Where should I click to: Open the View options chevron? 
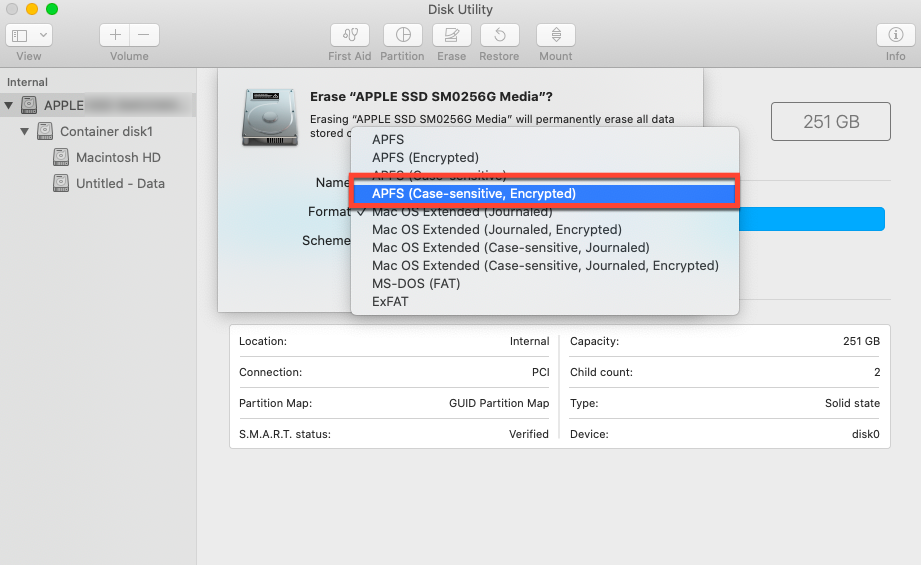(43, 35)
